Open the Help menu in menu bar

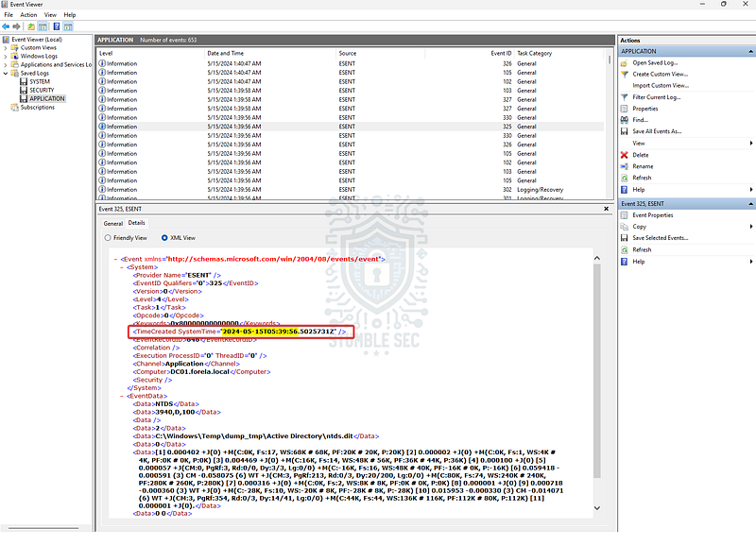70,15
